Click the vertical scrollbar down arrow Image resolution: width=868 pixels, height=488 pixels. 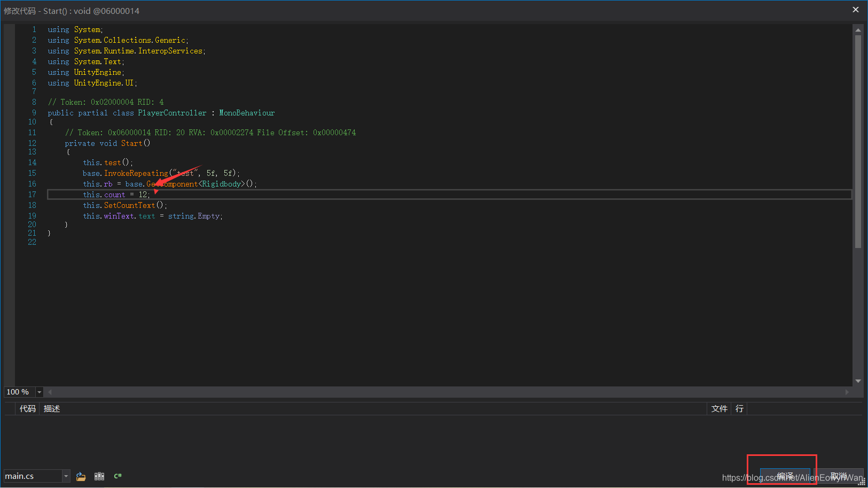pos(858,381)
